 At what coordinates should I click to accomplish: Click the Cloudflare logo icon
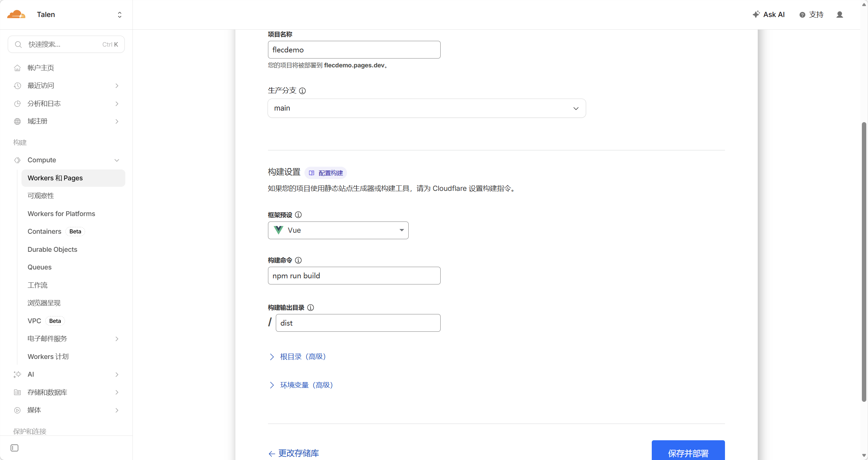[16, 14]
